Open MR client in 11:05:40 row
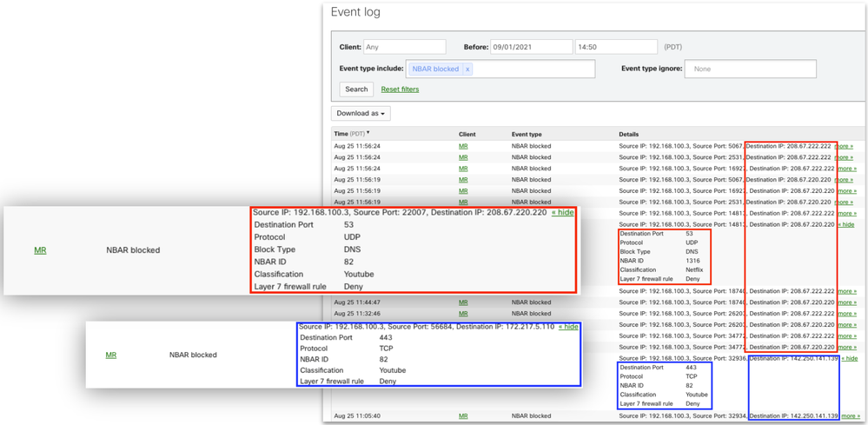The height and width of the screenshot is (425, 868). click(x=463, y=416)
